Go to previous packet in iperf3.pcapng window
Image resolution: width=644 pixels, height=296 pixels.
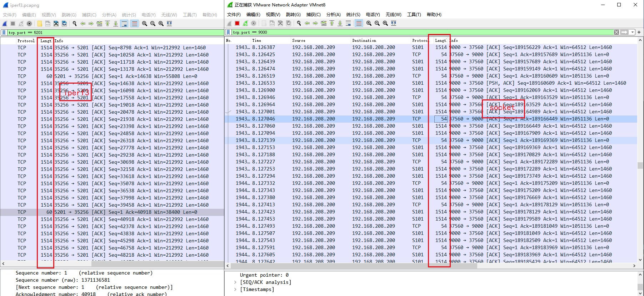click(x=83, y=24)
